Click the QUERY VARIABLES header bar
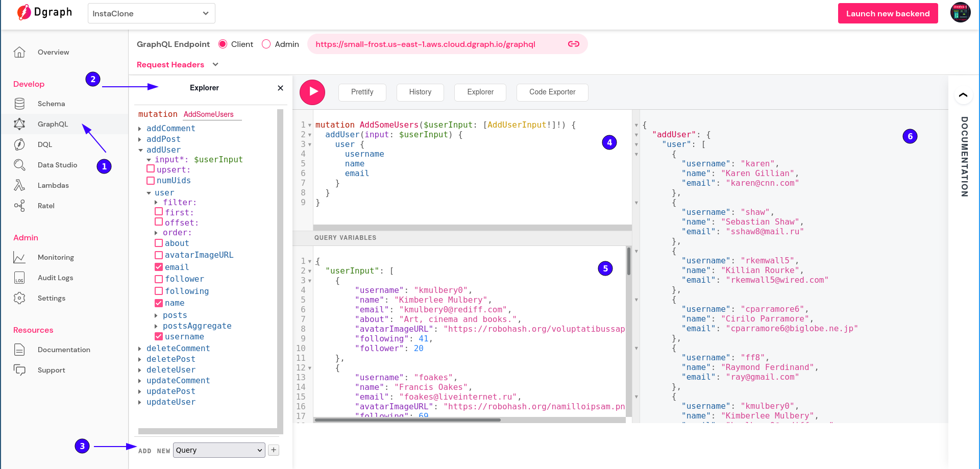This screenshot has width=980, height=469. 462,238
